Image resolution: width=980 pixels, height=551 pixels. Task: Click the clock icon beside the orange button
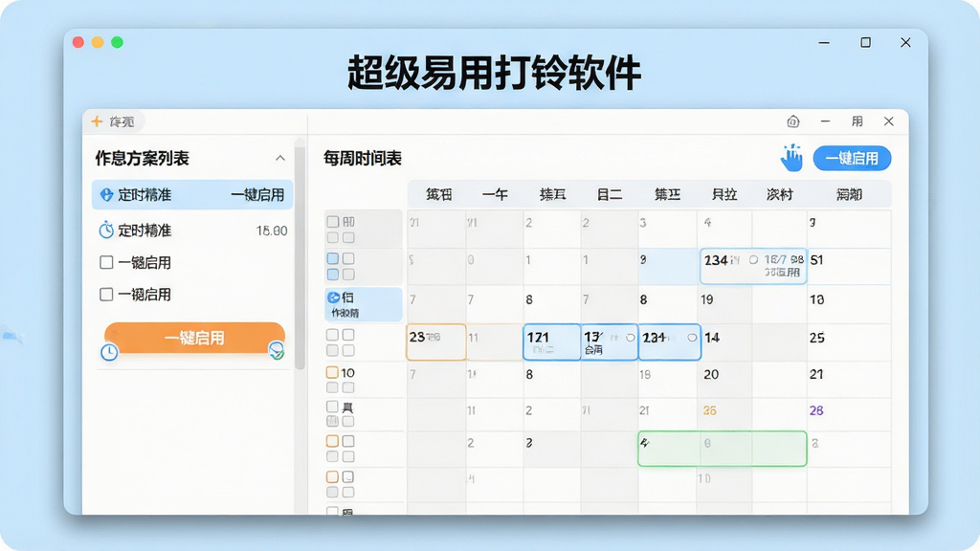pos(109,352)
